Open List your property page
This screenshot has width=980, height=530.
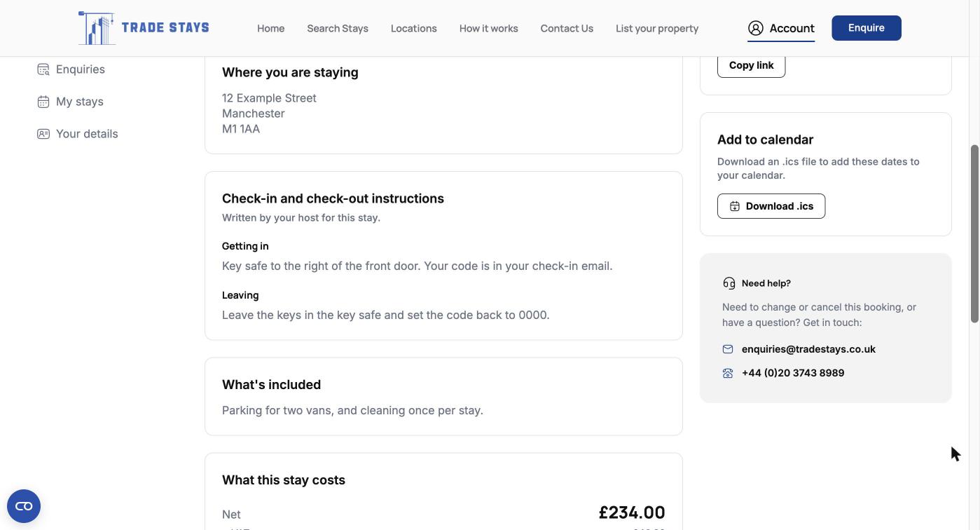pyautogui.click(x=657, y=28)
